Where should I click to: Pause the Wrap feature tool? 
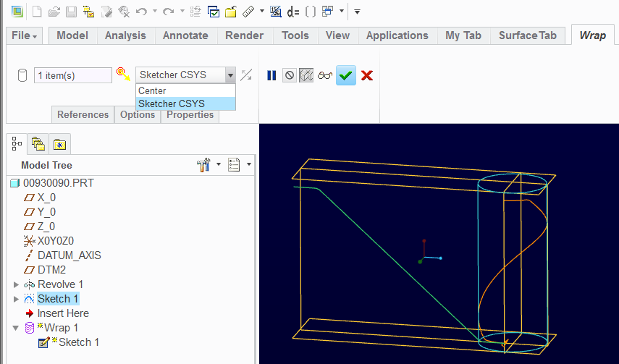click(271, 75)
